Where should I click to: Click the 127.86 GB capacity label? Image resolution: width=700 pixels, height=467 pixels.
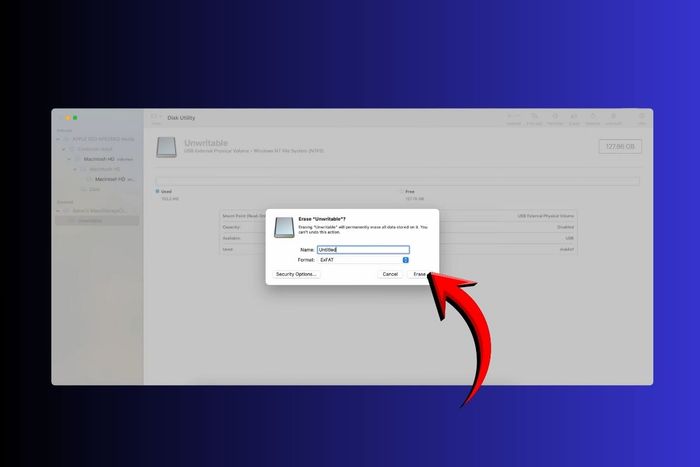pyautogui.click(x=620, y=146)
